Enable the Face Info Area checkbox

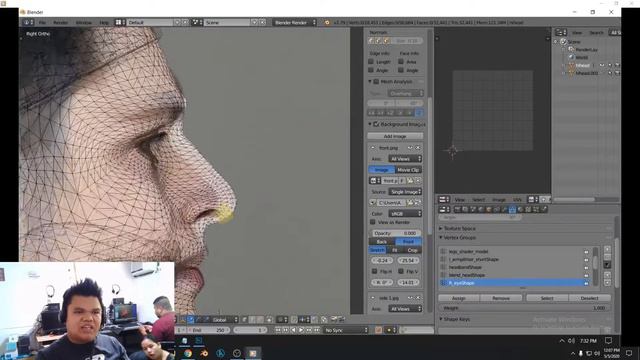[x=401, y=62]
